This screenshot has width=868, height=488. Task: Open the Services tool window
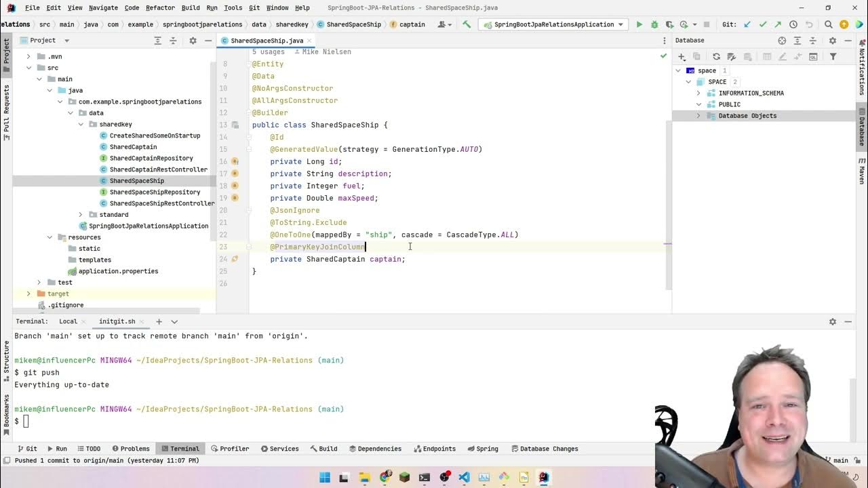(279, 449)
